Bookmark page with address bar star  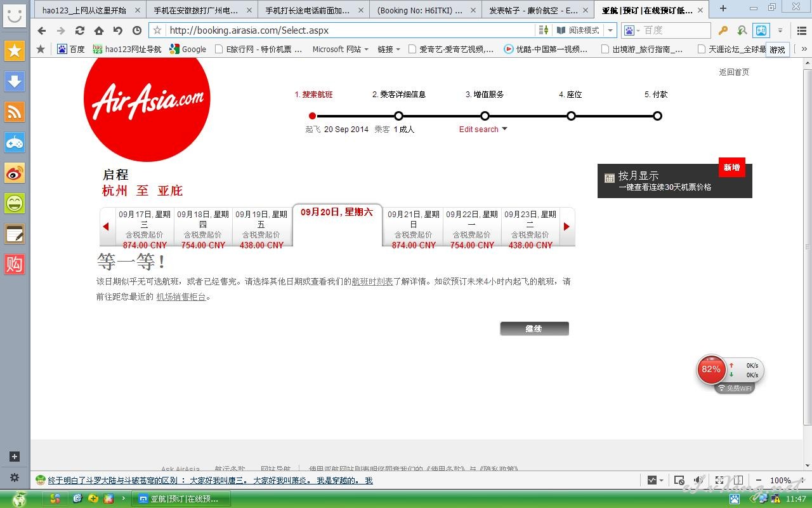[x=157, y=30]
